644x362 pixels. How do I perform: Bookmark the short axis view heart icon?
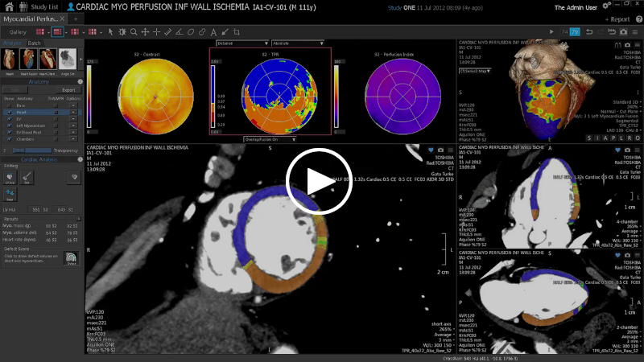click(431, 150)
